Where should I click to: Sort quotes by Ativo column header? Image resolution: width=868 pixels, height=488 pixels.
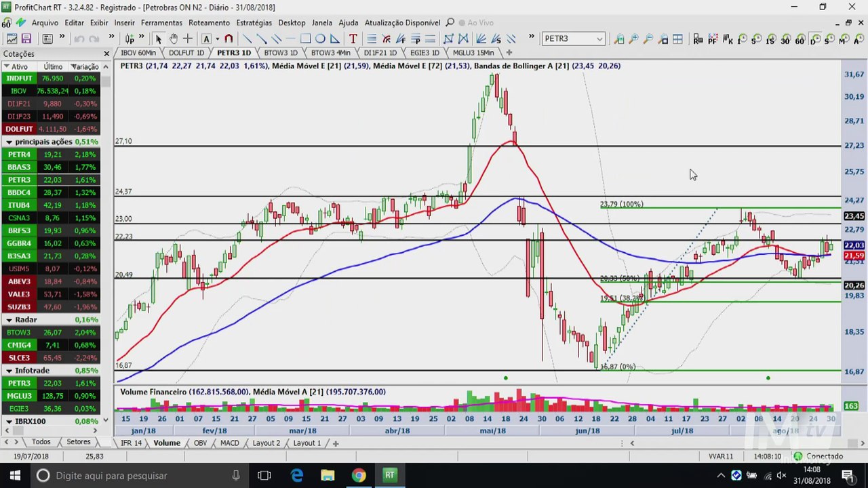[x=19, y=66]
